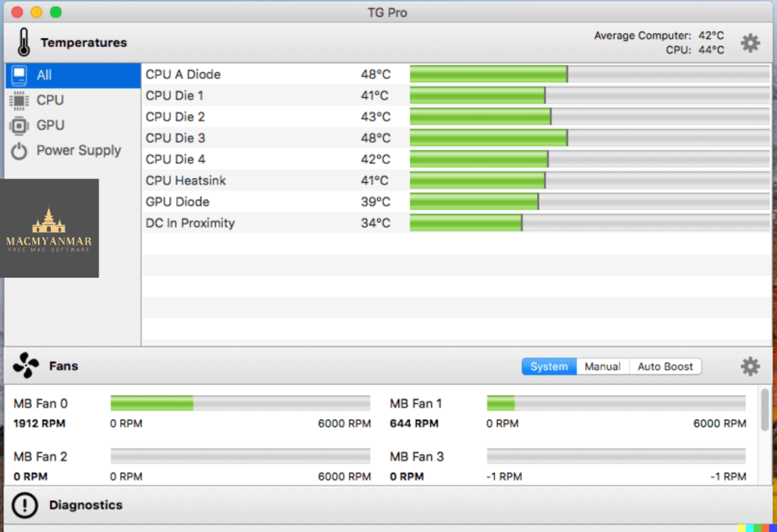Select the CPU A Diode row

[456, 74]
